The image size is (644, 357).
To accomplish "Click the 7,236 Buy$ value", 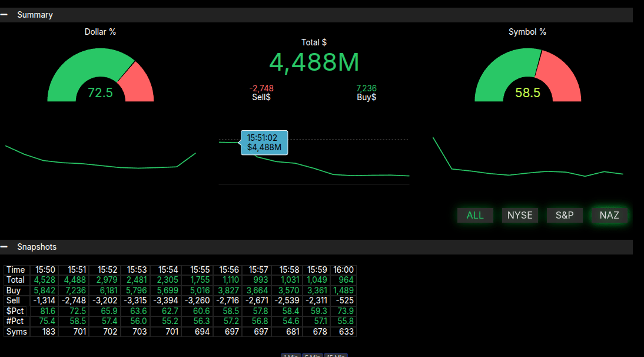I will click(x=366, y=88).
